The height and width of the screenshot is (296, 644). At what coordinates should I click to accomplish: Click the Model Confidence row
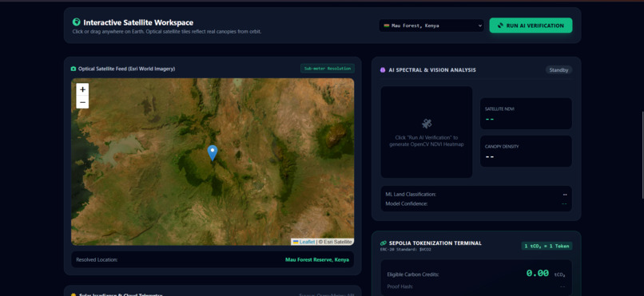tap(476, 203)
